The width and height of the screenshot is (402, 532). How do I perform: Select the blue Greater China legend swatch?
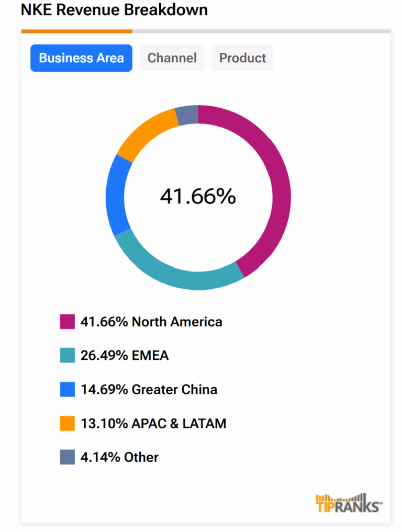(x=68, y=390)
